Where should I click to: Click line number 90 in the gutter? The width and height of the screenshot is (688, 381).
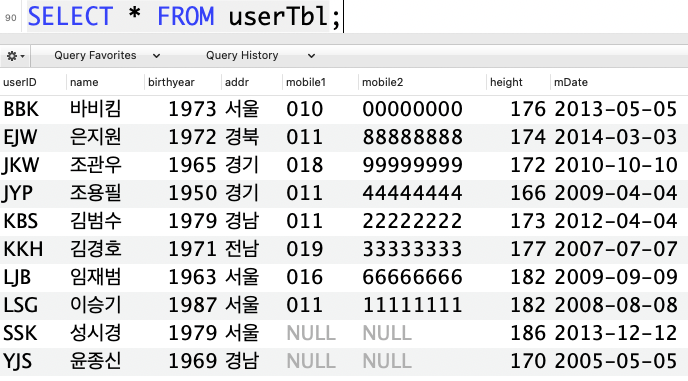[x=11, y=18]
